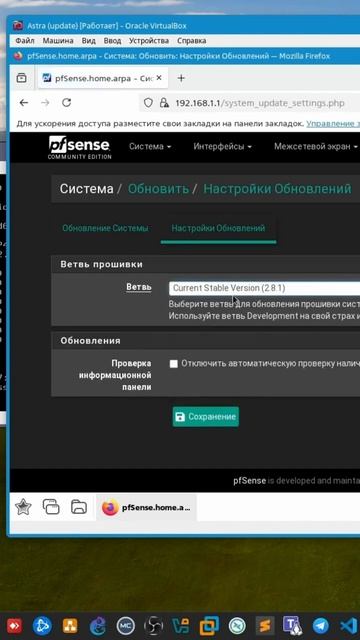Click the pfSense footer link
The height and width of the screenshot is (640, 360).
(249, 481)
